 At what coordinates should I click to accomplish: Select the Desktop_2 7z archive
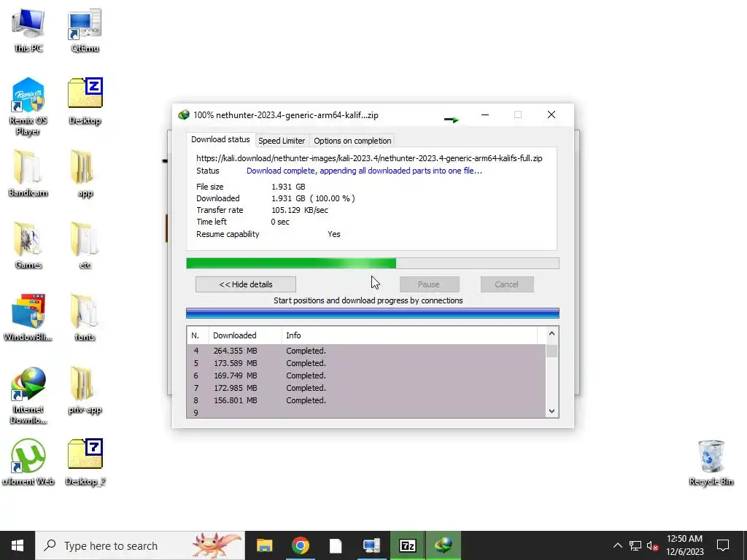click(x=85, y=462)
